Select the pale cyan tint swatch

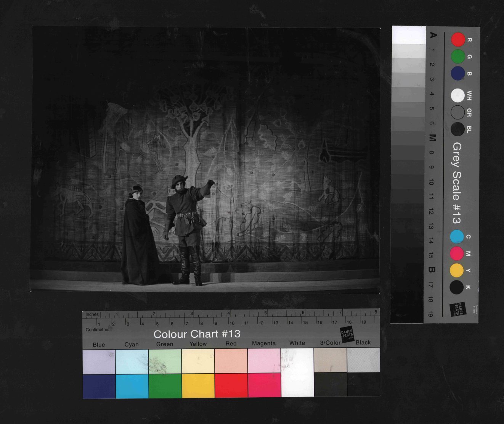132,361
